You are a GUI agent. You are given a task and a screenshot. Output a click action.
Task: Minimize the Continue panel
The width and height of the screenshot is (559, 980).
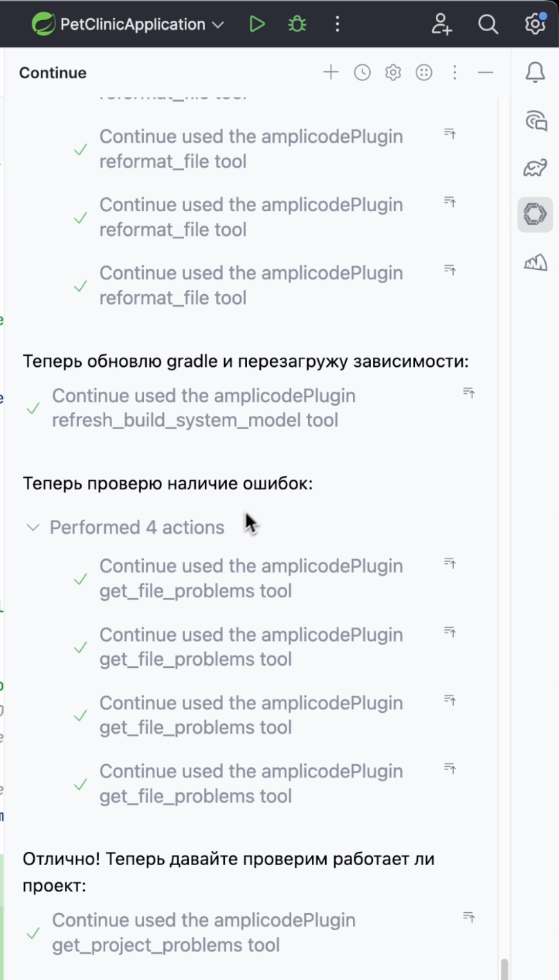[486, 72]
